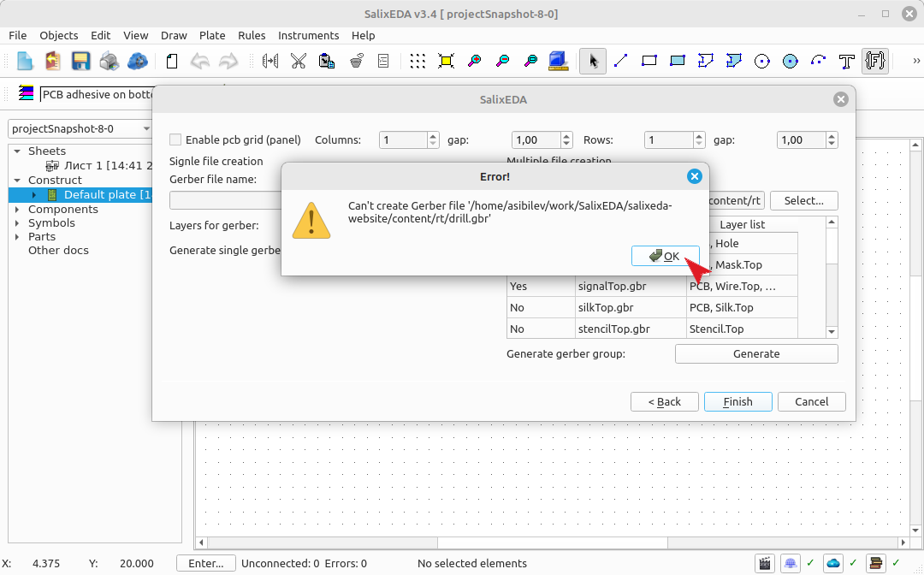The width and height of the screenshot is (924, 575).
Task: Click the stencilTop.gbr table cell
Action: pyautogui.click(x=631, y=329)
